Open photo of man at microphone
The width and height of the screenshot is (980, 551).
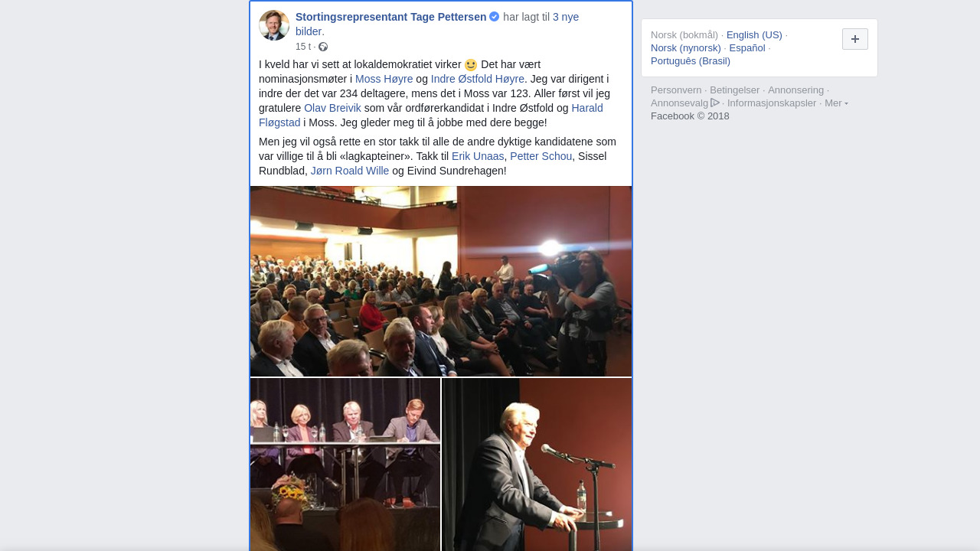click(537, 465)
